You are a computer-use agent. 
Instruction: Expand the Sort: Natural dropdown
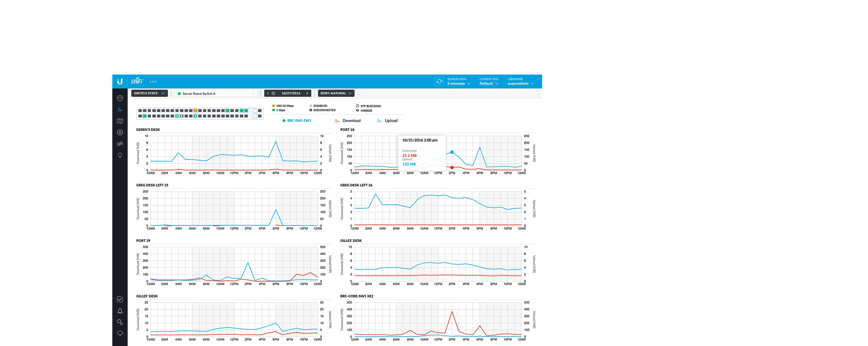(336, 93)
